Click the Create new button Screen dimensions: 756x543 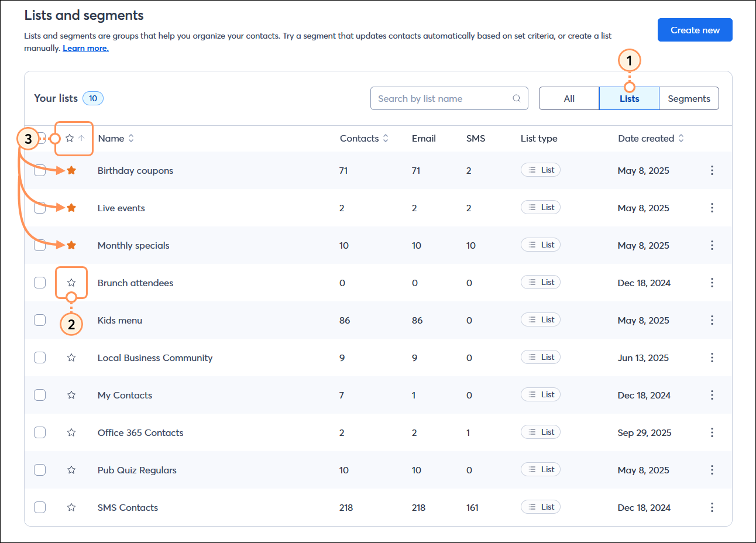[x=695, y=30]
